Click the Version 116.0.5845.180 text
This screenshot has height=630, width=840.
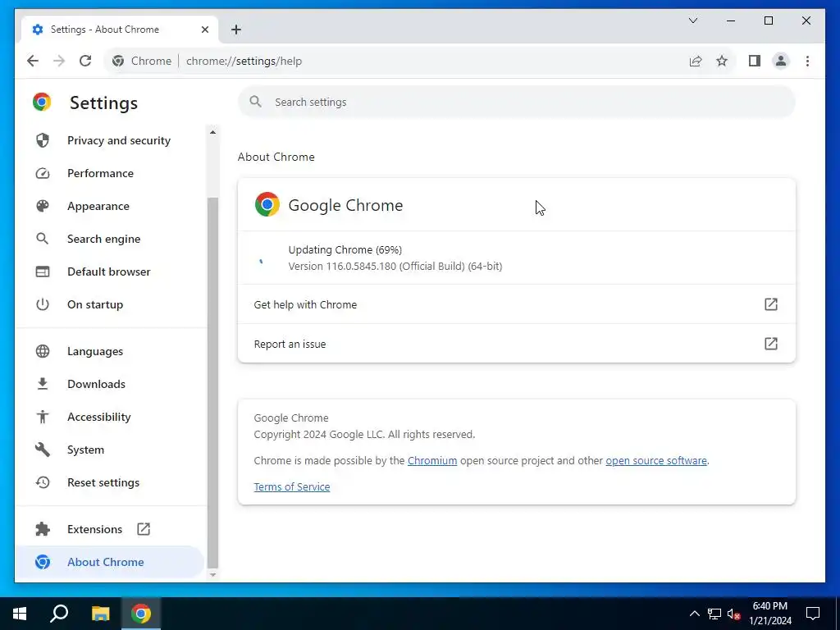tap(395, 267)
